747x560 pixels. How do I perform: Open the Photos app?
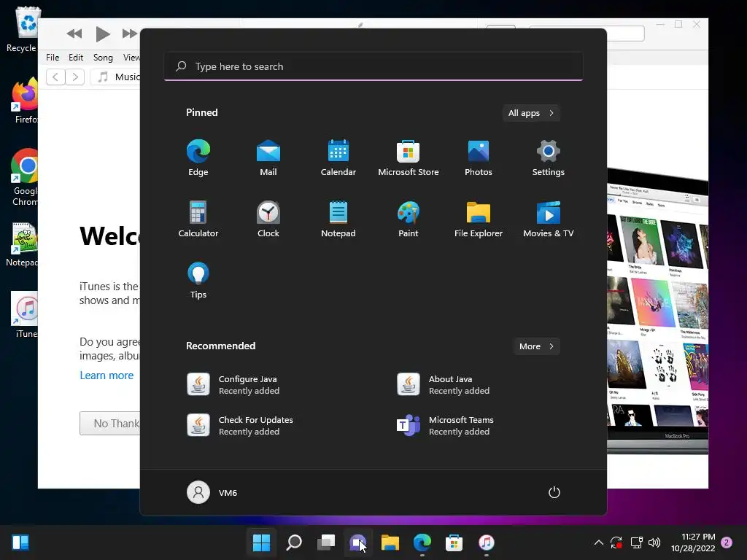(479, 158)
